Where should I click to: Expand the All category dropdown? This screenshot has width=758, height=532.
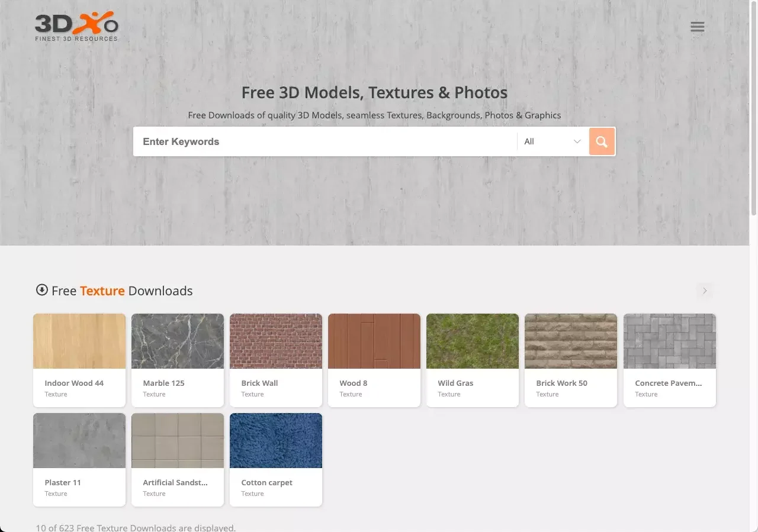coord(552,141)
